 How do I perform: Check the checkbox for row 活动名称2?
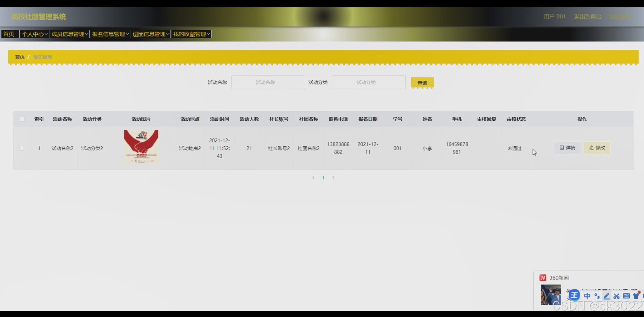(21, 148)
